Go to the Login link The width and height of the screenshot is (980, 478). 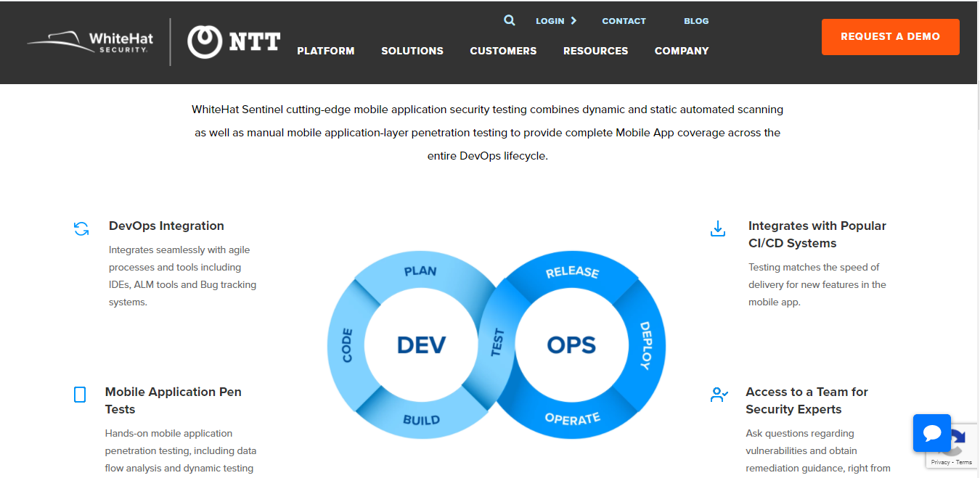pos(550,21)
